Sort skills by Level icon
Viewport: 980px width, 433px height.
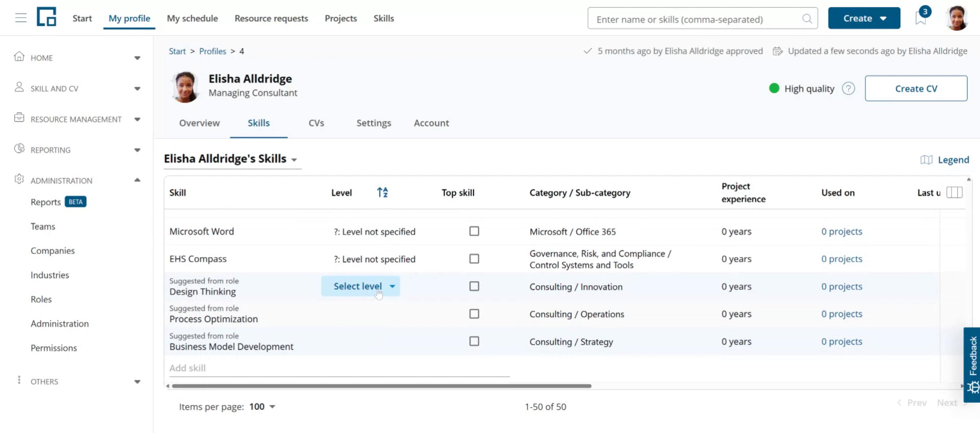382,192
